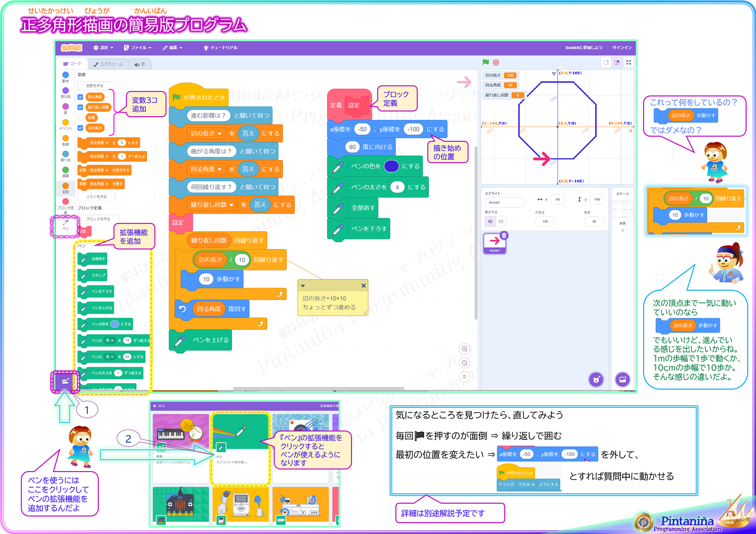This screenshot has width=756, height=534.
Task: Expand the ファイル file menu
Action: [x=137, y=48]
